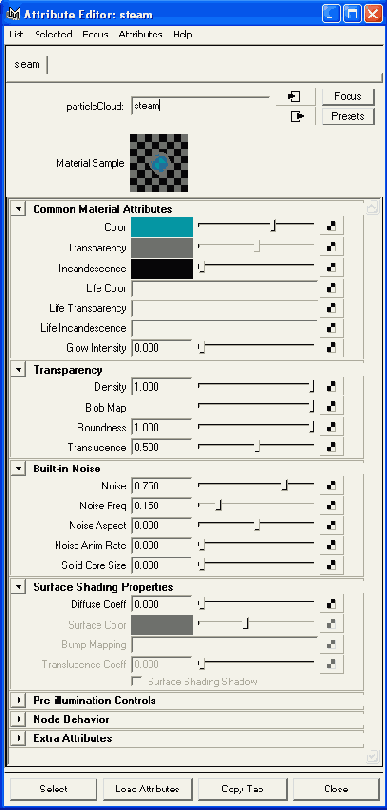Click the Load Attributes button

tap(147, 789)
